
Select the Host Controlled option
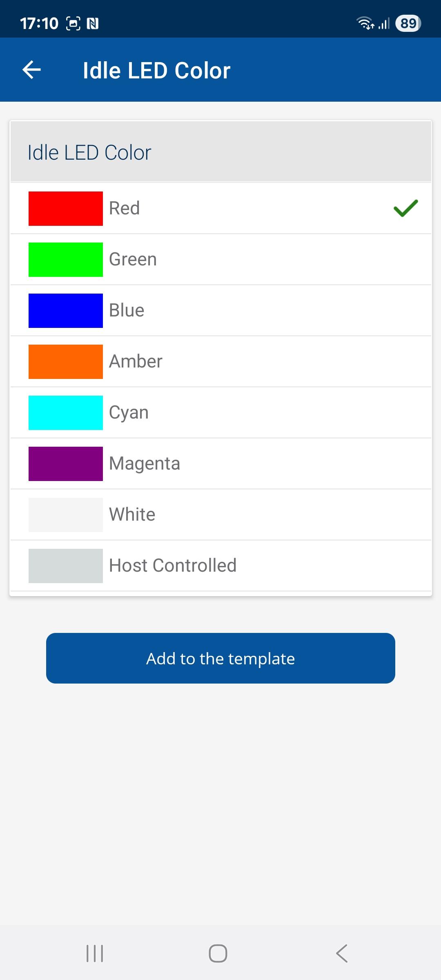tap(221, 566)
